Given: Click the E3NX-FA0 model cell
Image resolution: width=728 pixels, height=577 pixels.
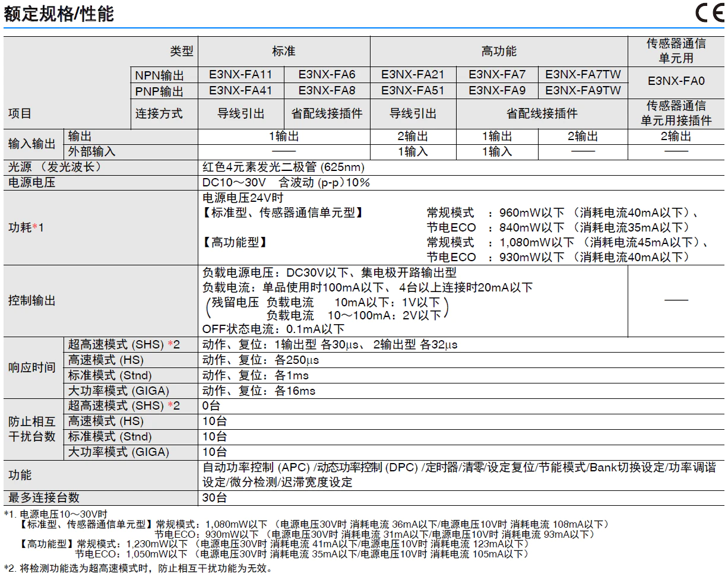Looking at the screenshot, I should pos(676,81).
